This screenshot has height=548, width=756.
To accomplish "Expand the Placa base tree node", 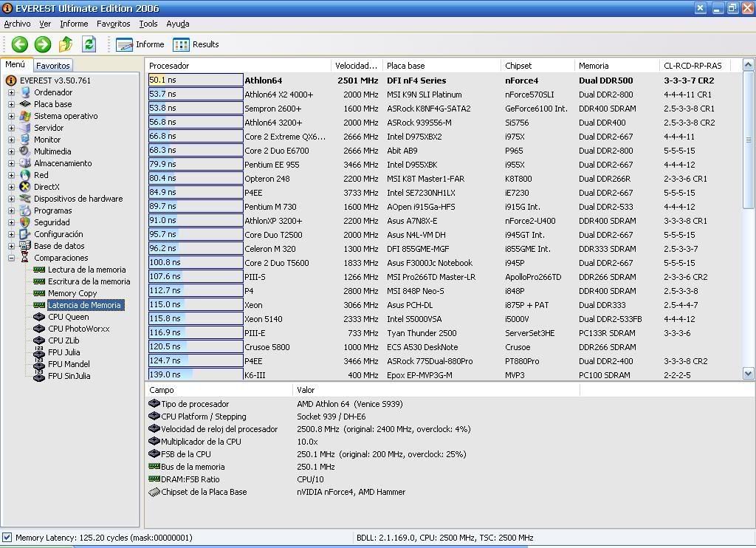I will pyautogui.click(x=11, y=104).
